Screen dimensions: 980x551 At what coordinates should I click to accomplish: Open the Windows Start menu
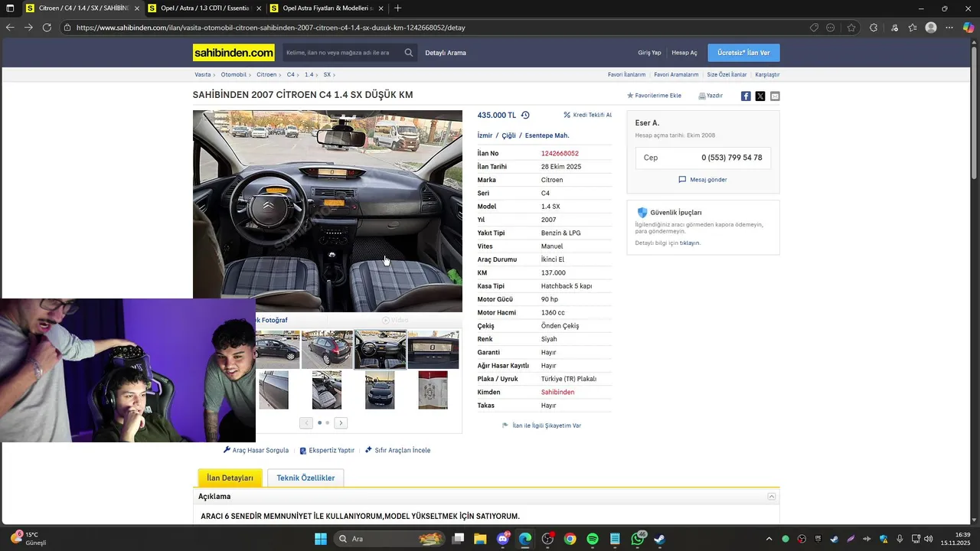click(320, 539)
